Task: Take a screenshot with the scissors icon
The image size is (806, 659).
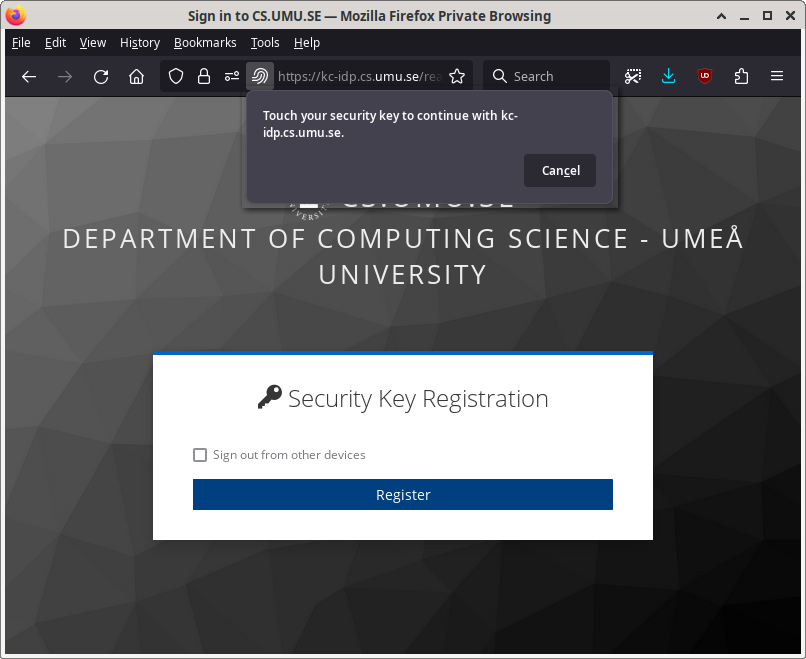Action: point(633,76)
